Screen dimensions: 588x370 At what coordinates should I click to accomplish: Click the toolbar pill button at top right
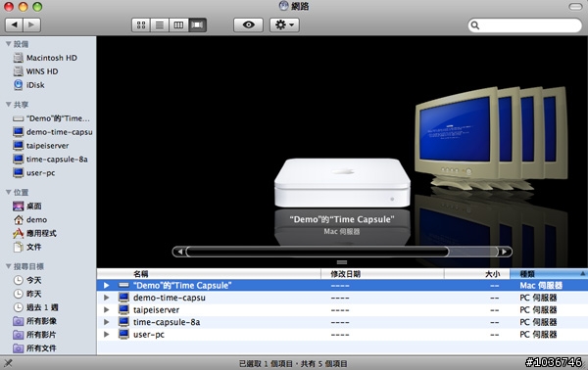pos(575,7)
